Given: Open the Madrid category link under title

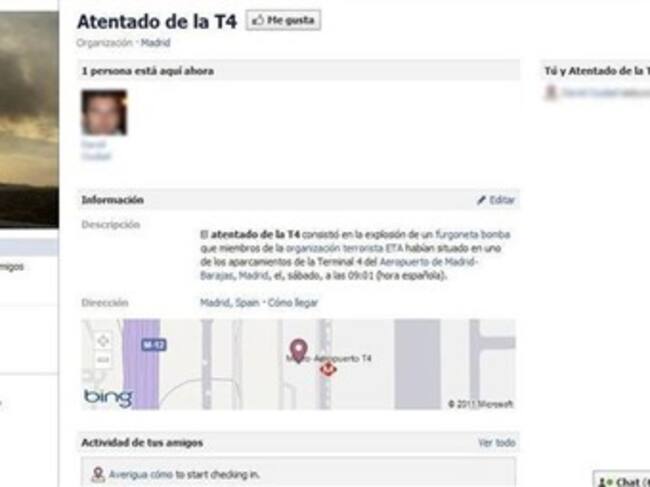Looking at the screenshot, I should [155, 43].
